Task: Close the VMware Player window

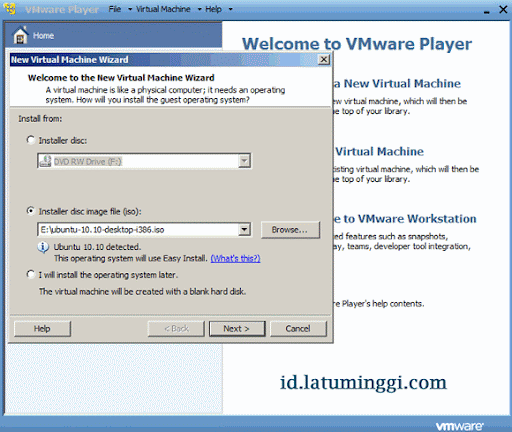Action: [503, 10]
